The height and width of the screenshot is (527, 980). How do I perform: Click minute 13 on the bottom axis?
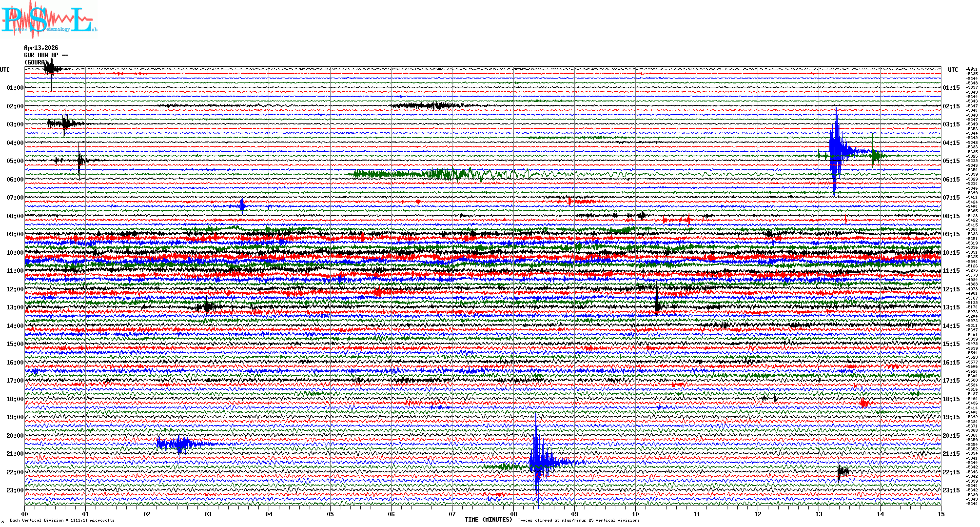click(x=819, y=514)
